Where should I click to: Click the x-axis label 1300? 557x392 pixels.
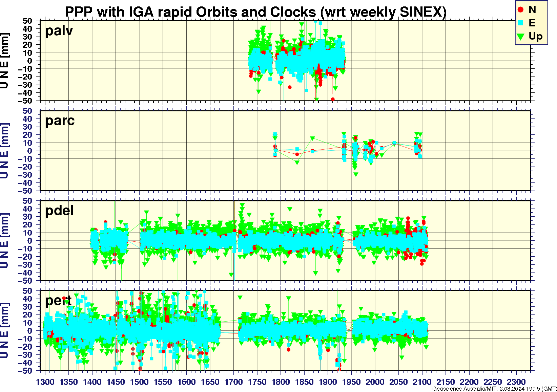tap(45, 382)
